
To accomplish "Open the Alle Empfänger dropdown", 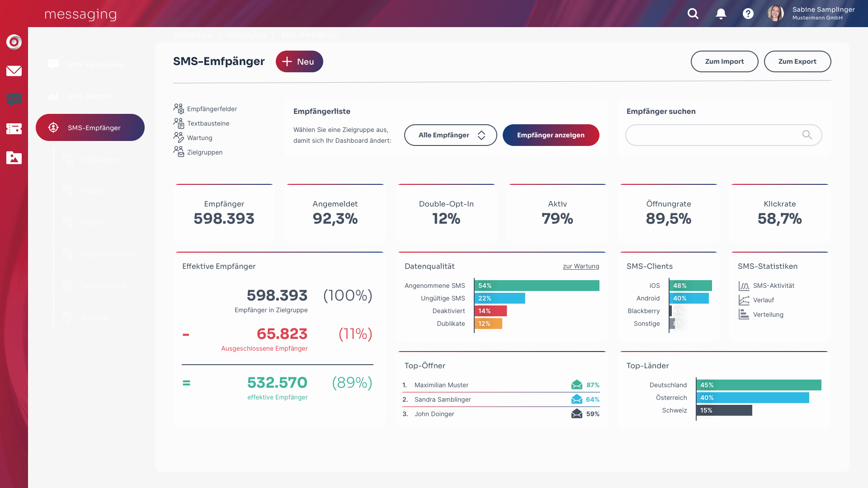I will click(x=450, y=135).
